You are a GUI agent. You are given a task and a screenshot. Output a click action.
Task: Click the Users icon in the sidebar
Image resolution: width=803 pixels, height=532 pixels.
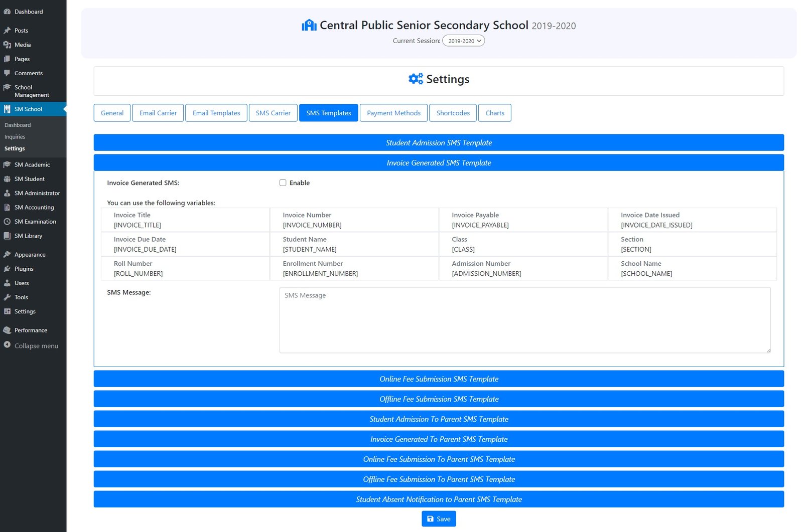(x=7, y=283)
